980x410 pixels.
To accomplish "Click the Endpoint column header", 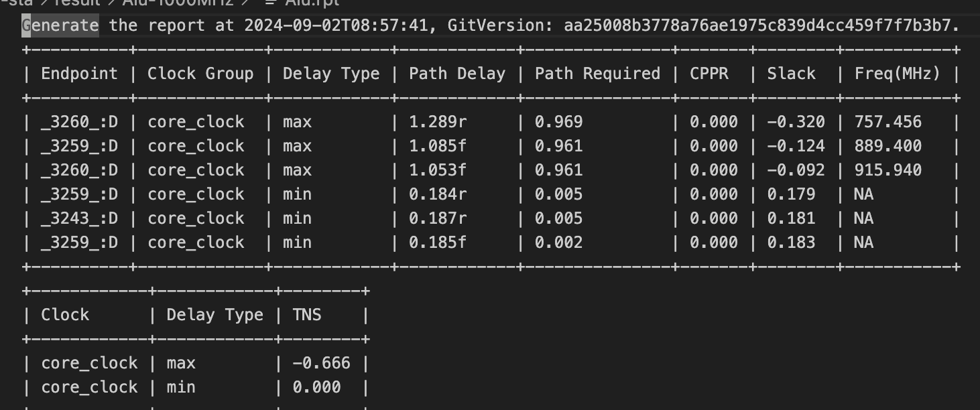I will tap(79, 74).
